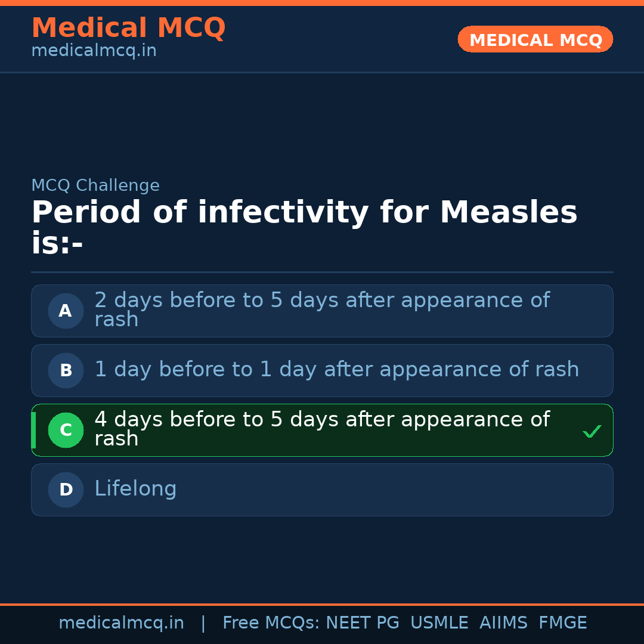Click the B letter circle icon

pyautogui.click(x=66, y=370)
